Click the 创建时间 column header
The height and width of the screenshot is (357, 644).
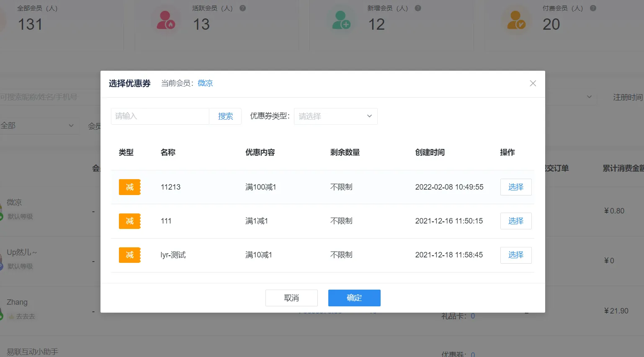point(430,152)
